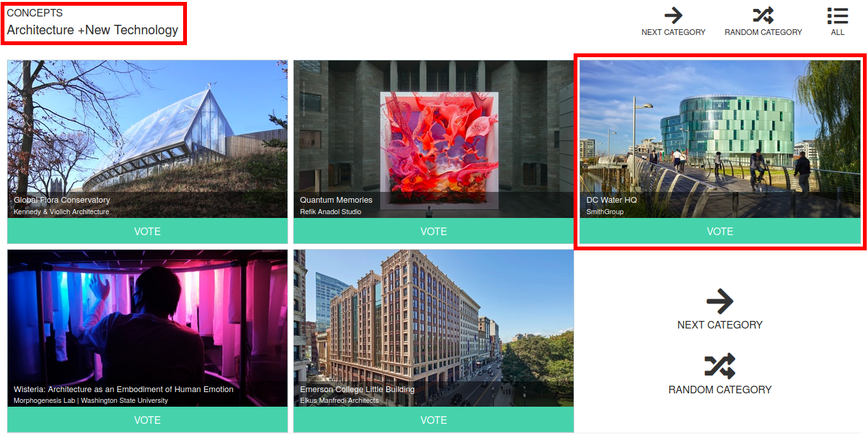Viewport: 868px width, 441px height.
Task: Click the 'Quantum Memories' title text
Action: pos(336,200)
